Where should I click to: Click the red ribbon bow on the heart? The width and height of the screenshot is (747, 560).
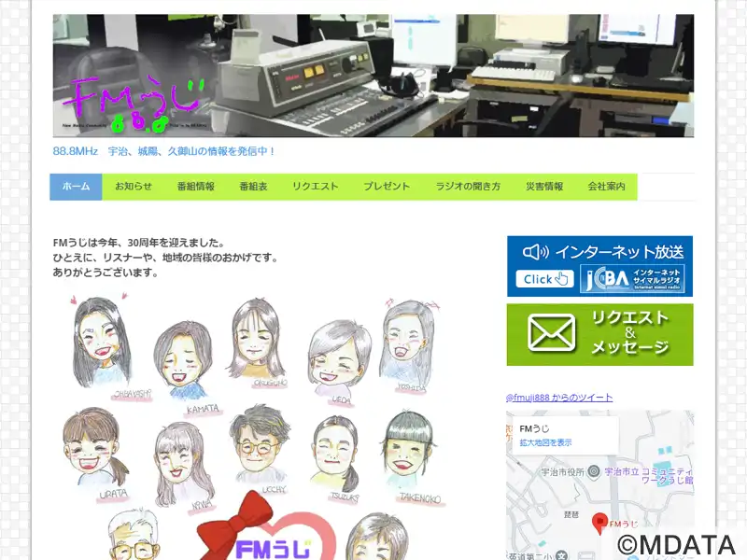coord(236,525)
